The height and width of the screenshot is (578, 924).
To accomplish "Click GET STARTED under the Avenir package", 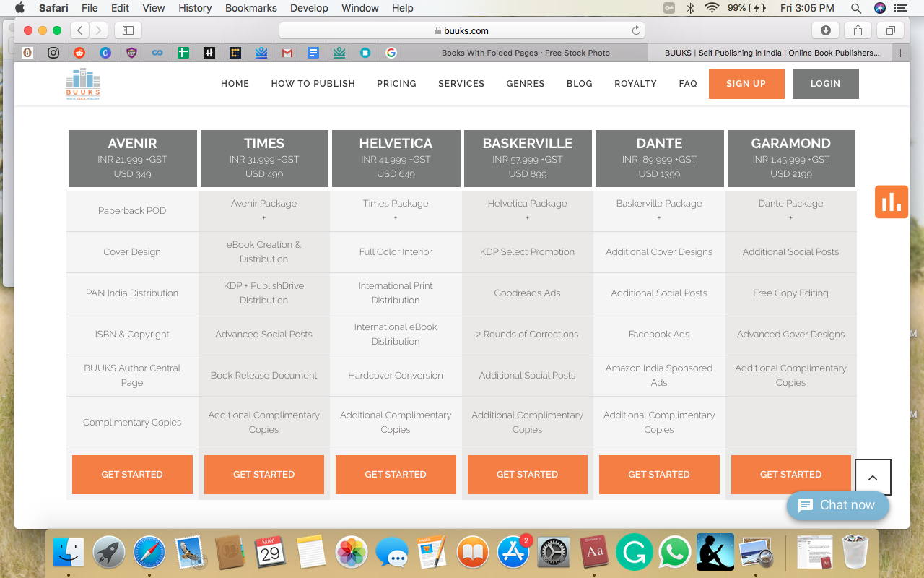I will click(132, 475).
